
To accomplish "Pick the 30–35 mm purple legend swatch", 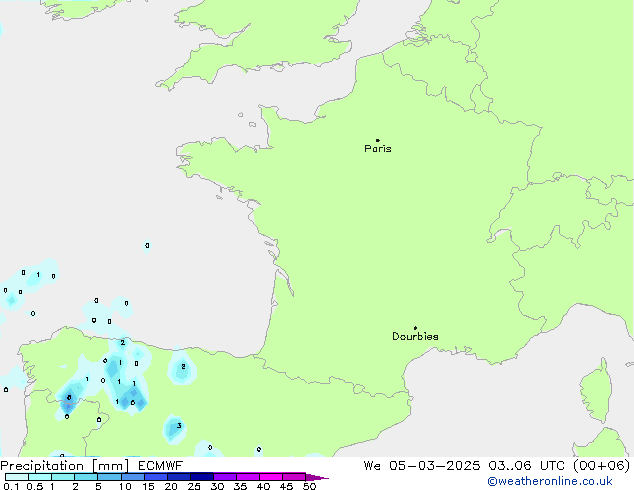I will [225, 477].
